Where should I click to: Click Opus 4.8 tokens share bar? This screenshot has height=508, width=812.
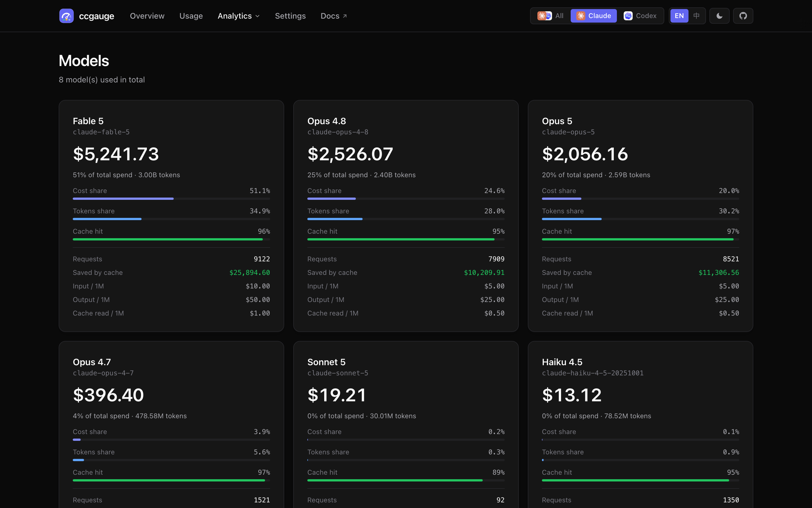tap(406, 219)
